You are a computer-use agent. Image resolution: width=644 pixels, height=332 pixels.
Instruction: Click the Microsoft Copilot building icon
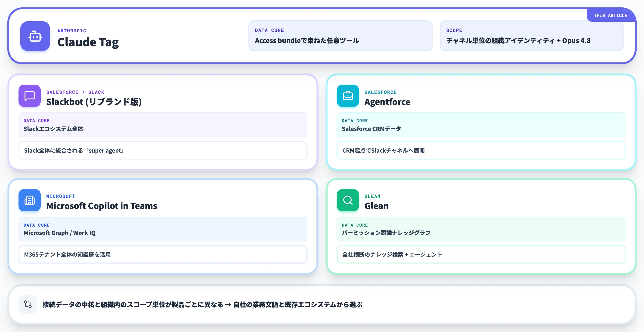(x=30, y=200)
